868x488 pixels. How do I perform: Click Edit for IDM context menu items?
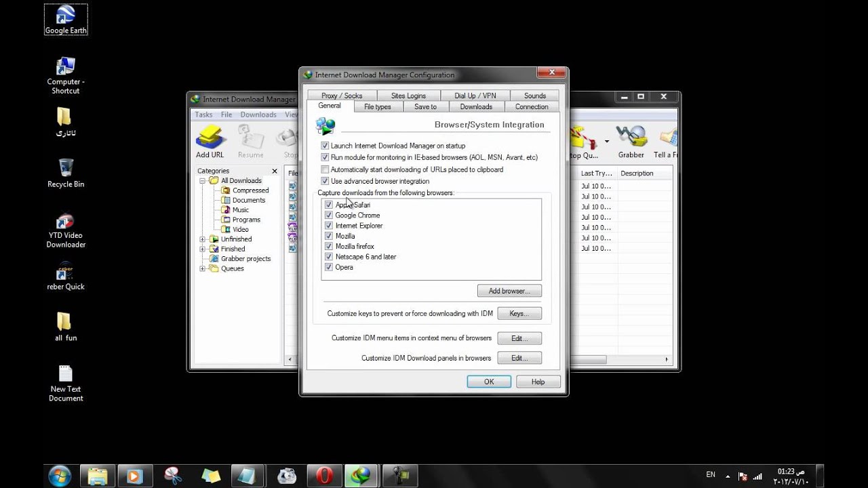tap(519, 338)
